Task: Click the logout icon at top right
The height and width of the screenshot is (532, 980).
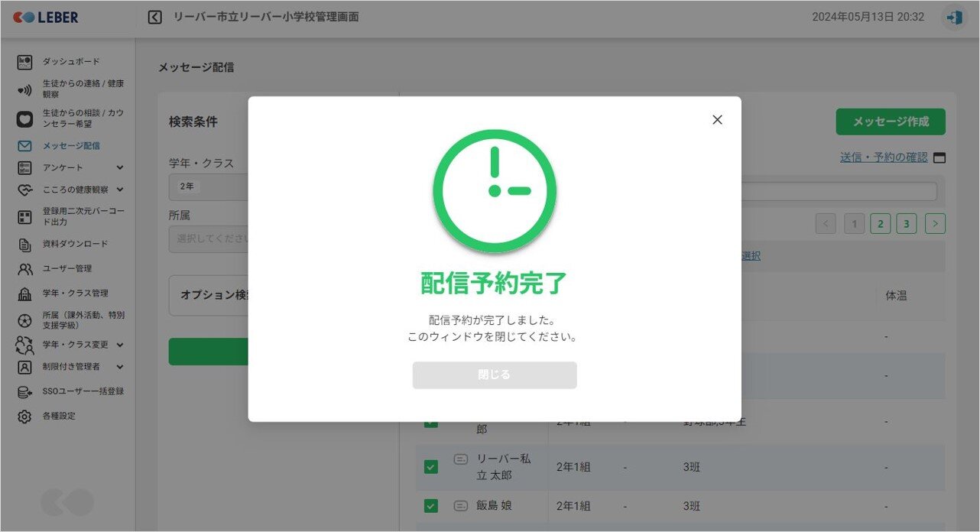Action: pyautogui.click(x=953, y=17)
